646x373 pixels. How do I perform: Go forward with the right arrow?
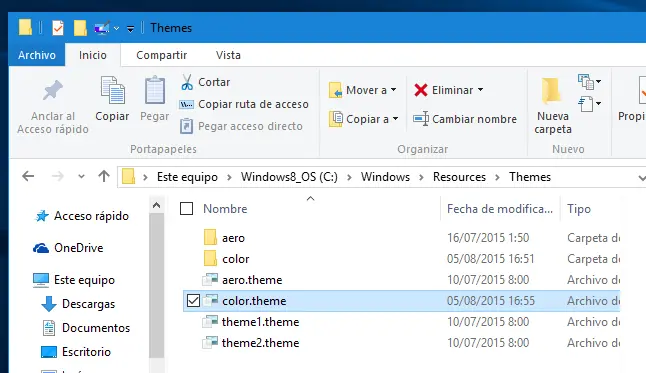pos(58,176)
